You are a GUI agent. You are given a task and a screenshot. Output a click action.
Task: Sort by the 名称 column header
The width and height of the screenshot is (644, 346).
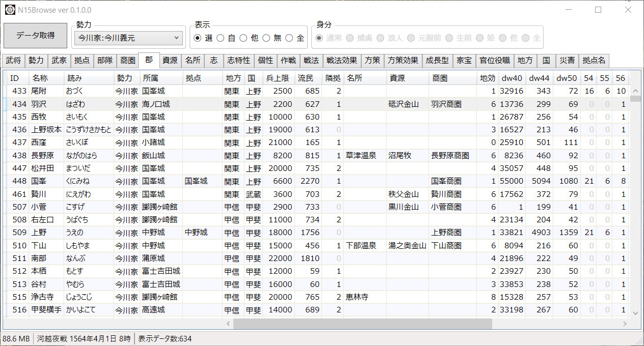point(46,78)
